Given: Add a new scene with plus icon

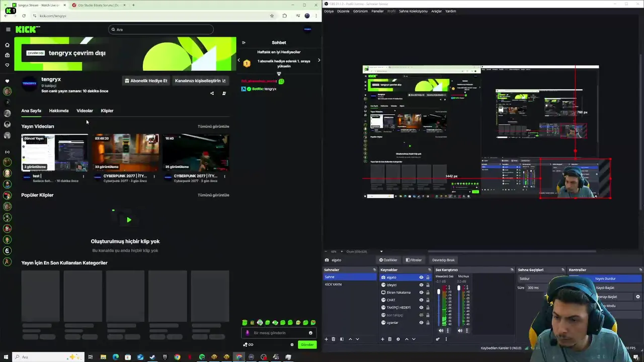Looking at the screenshot, I should [326, 339].
